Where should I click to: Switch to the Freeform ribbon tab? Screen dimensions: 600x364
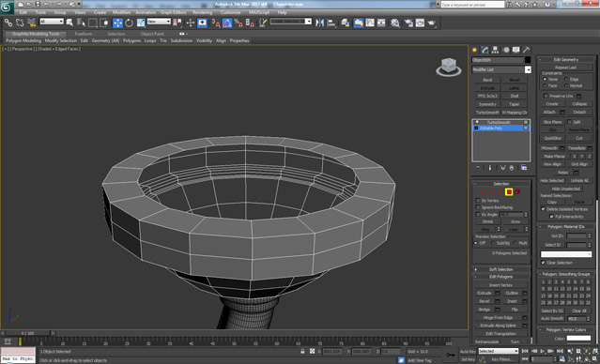click(84, 34)
